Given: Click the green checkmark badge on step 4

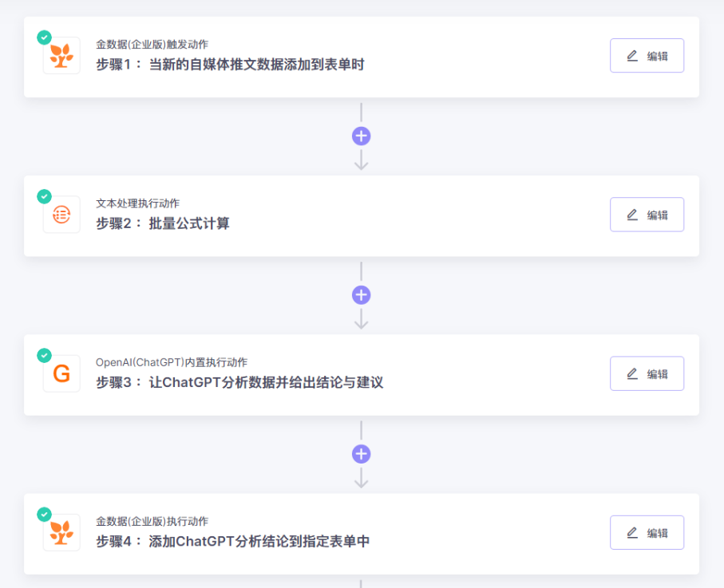Looking at the screenshot, I should pos(44,514).
